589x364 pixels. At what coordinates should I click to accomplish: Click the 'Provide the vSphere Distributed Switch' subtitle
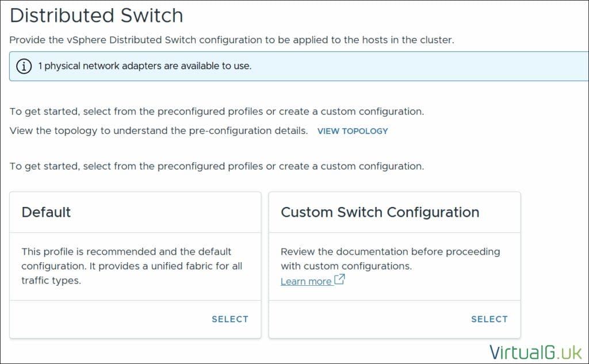pos(231,40)
